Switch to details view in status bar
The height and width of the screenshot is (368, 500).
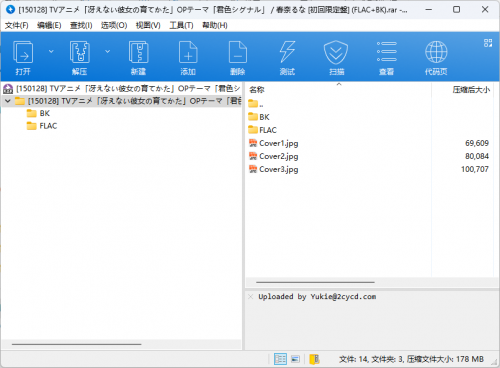(x=280, y=359)
